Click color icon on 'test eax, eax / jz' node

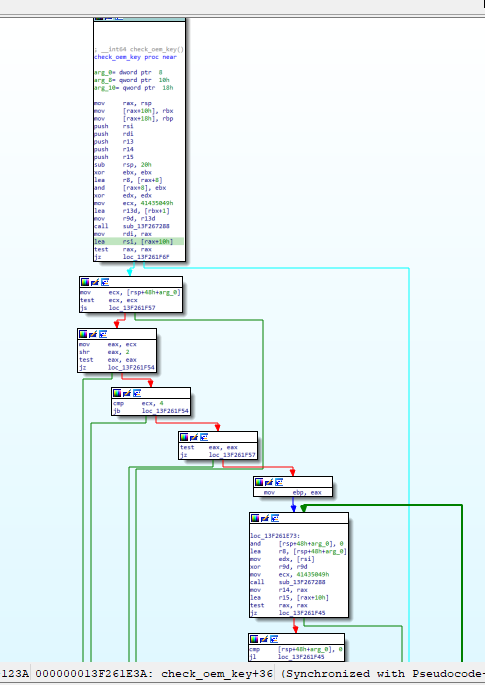pos(184,437)
